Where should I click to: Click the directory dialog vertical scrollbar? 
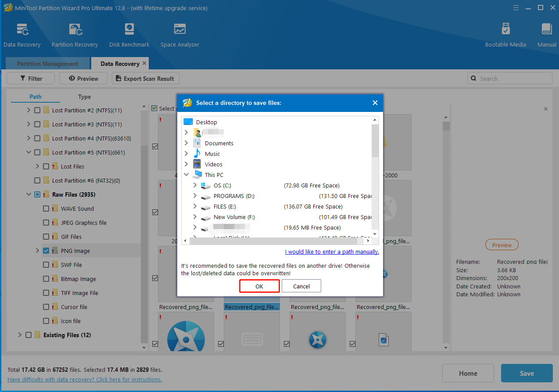tap(375, 140)
